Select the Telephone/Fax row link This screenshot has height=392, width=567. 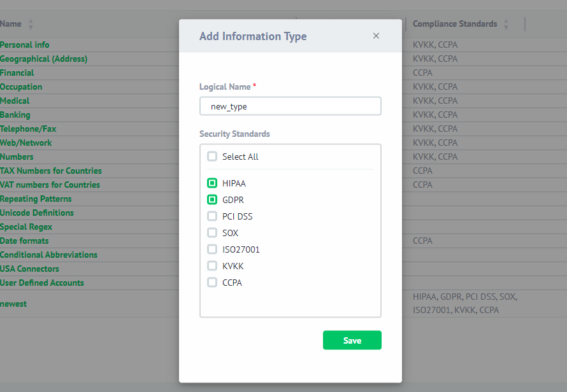28,129
